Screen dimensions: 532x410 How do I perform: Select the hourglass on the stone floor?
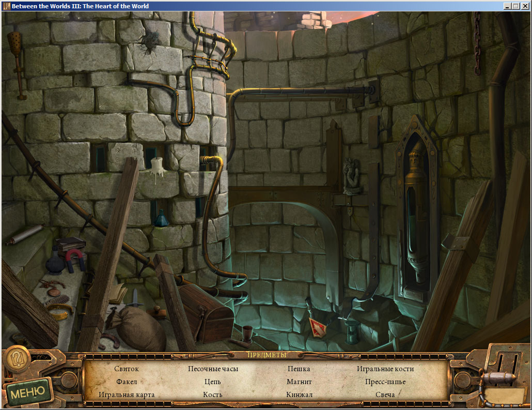352,331
